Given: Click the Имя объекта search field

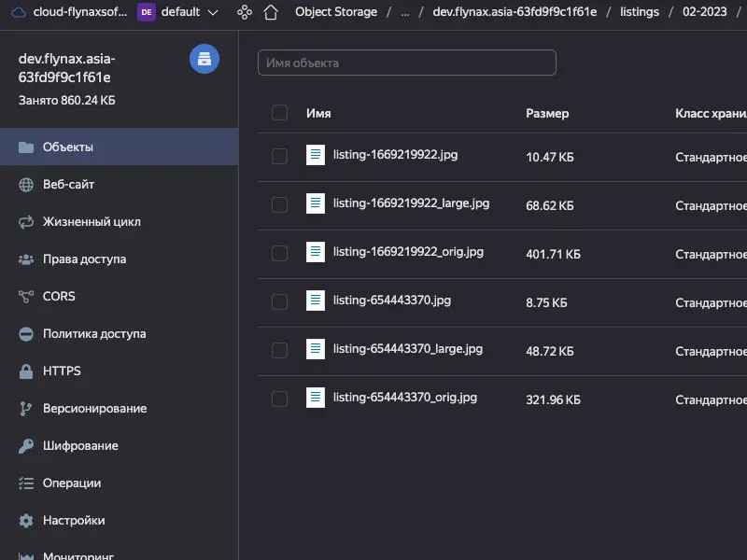Looking at the screenshot, I should (x=407, y=63).
